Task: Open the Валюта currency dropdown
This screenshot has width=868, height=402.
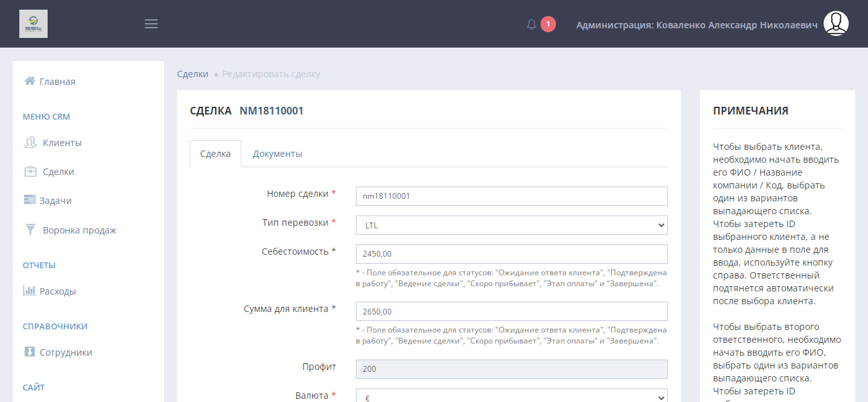Action: pyautogui.click(x=511, y=397)
